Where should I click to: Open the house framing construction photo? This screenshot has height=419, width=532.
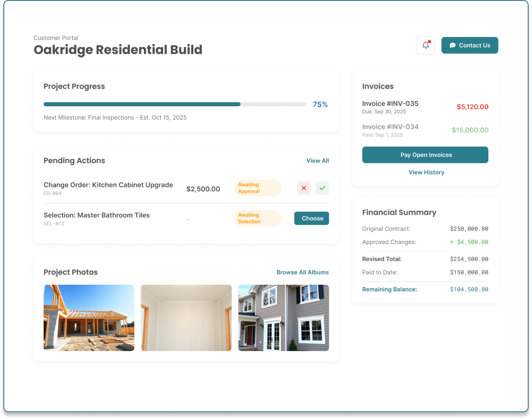click(89, 318)
